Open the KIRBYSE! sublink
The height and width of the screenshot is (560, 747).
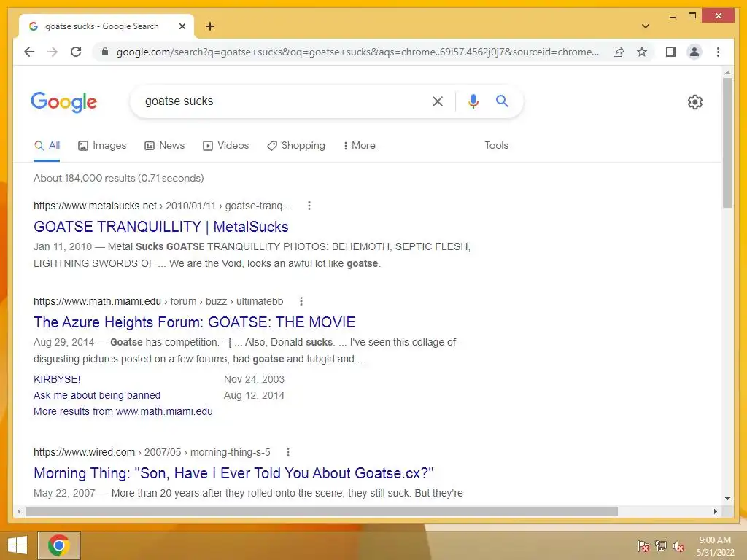click(x=57, y=379)
